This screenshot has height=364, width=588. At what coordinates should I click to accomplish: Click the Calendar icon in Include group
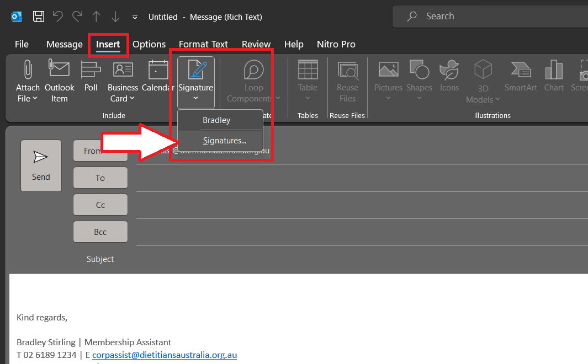[x=158, y=77]
